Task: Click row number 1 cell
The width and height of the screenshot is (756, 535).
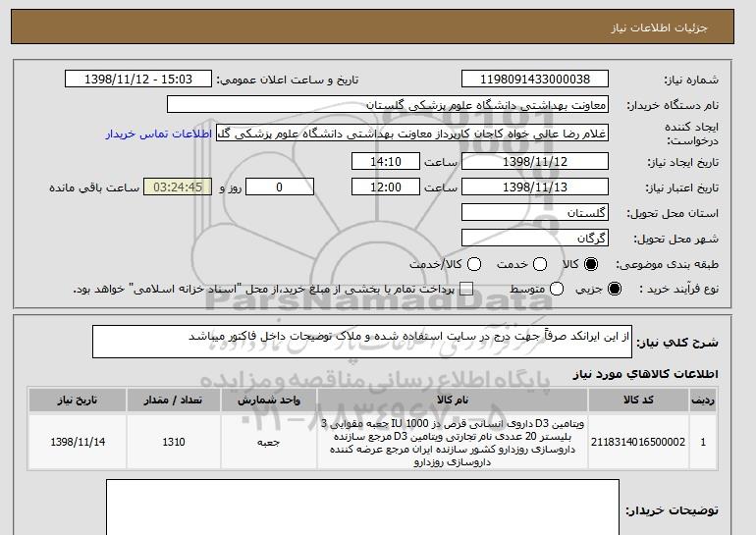Action: (702, 442)
